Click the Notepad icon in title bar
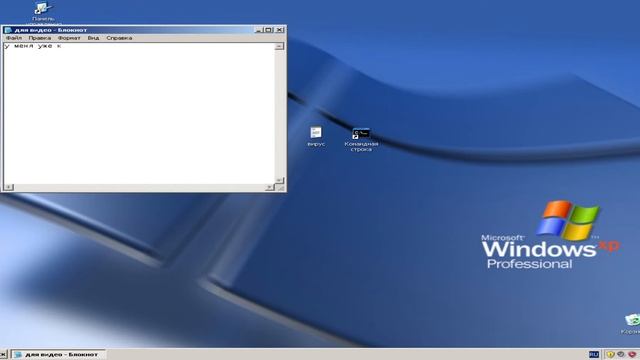The width and height of the screenshot is (640, 360). [x=8, y=30]
